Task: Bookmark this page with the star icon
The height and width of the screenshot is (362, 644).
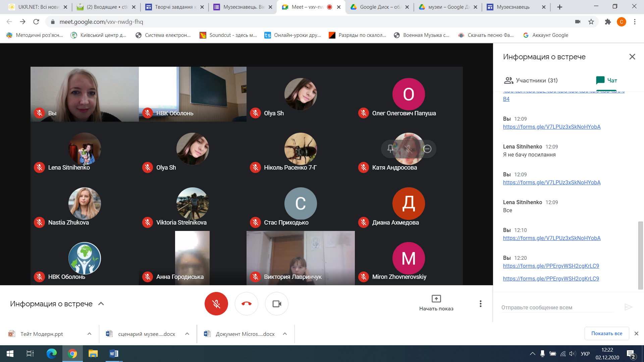Action: click(591, 22)
